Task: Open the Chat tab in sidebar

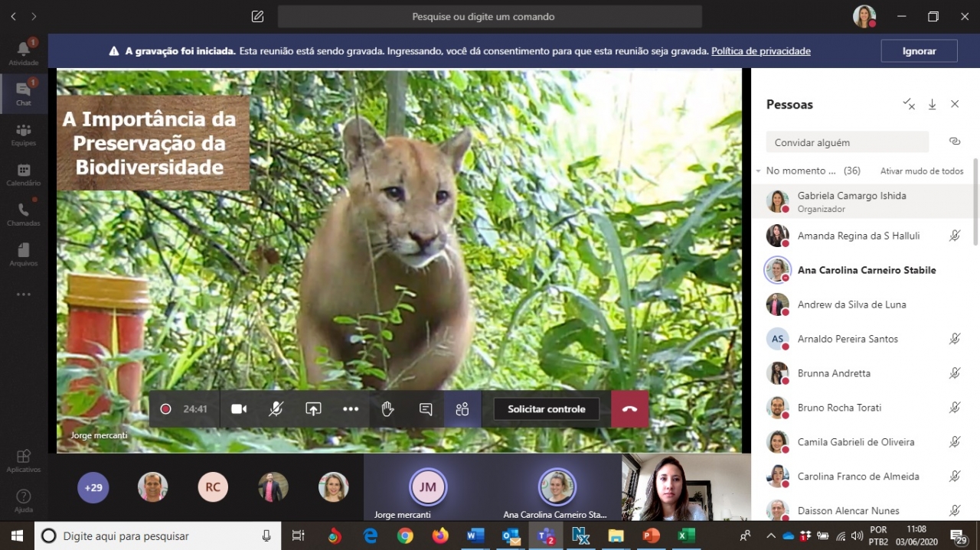Action: pos(24,93)
